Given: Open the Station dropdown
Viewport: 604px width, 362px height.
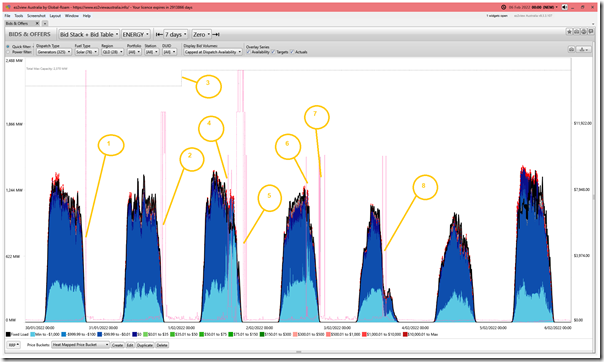Looking at the screenshot, I should click(x=152, y=52).
